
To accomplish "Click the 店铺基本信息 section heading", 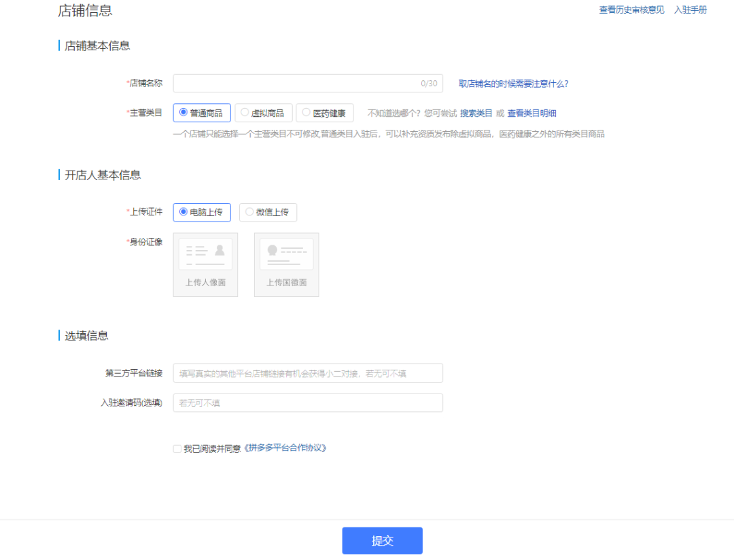I will [x=97, y=46].
